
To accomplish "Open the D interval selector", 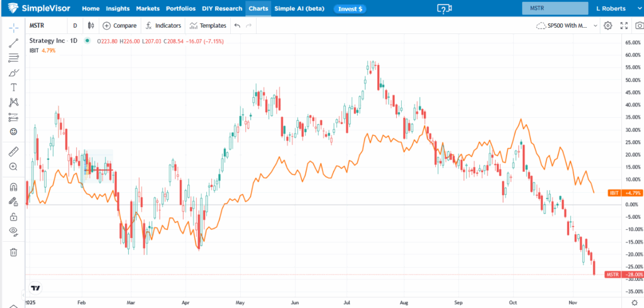I will pos(75,25).
